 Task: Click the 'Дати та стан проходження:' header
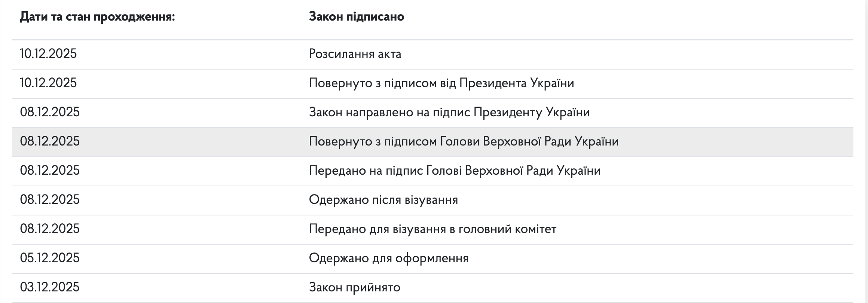pyautogui.click(x=97, y=17)
